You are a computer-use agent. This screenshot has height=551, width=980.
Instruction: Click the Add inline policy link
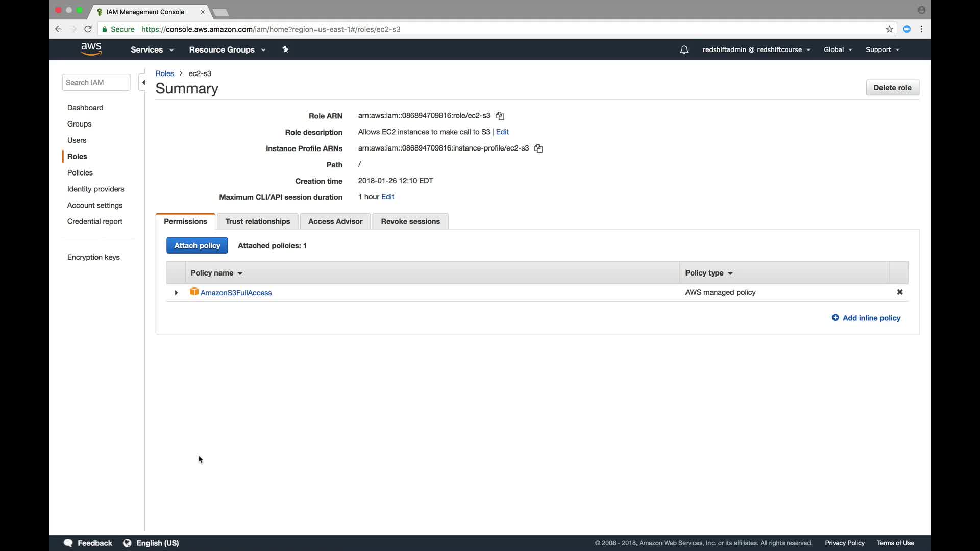click(x=871, y=318)
